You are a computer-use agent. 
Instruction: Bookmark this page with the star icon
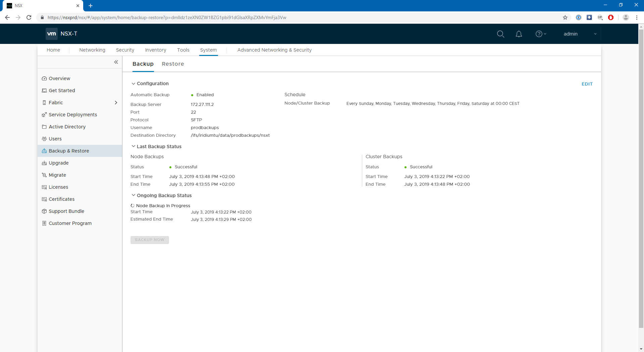coord(565,17)
